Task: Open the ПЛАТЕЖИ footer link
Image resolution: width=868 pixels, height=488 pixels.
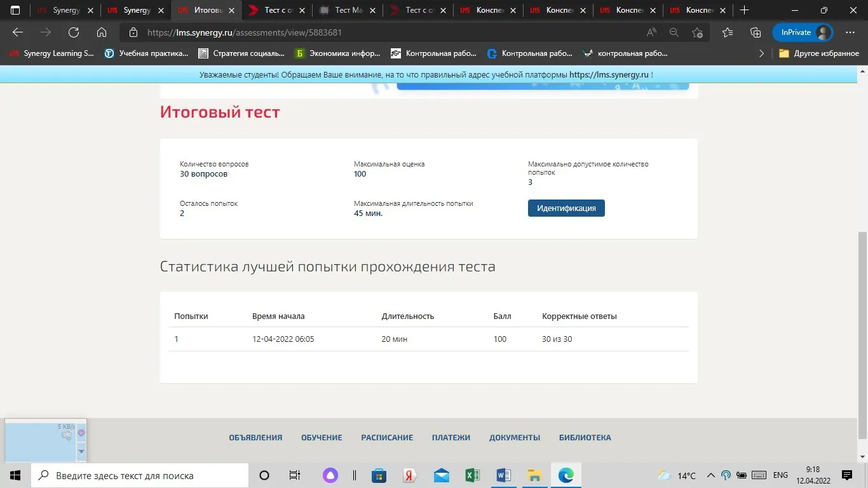Action: 451,438
